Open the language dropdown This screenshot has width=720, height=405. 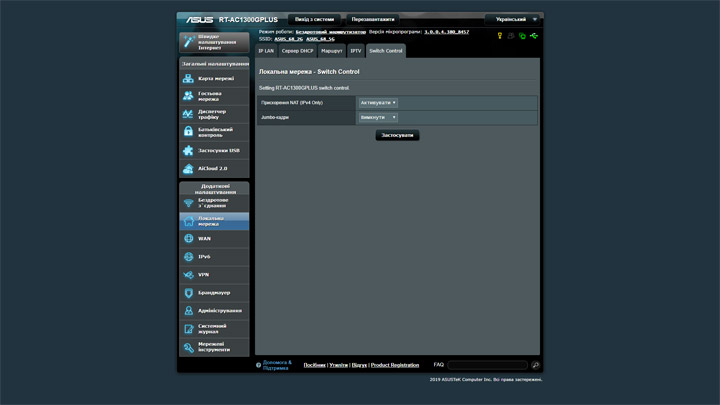click(512, 19)
